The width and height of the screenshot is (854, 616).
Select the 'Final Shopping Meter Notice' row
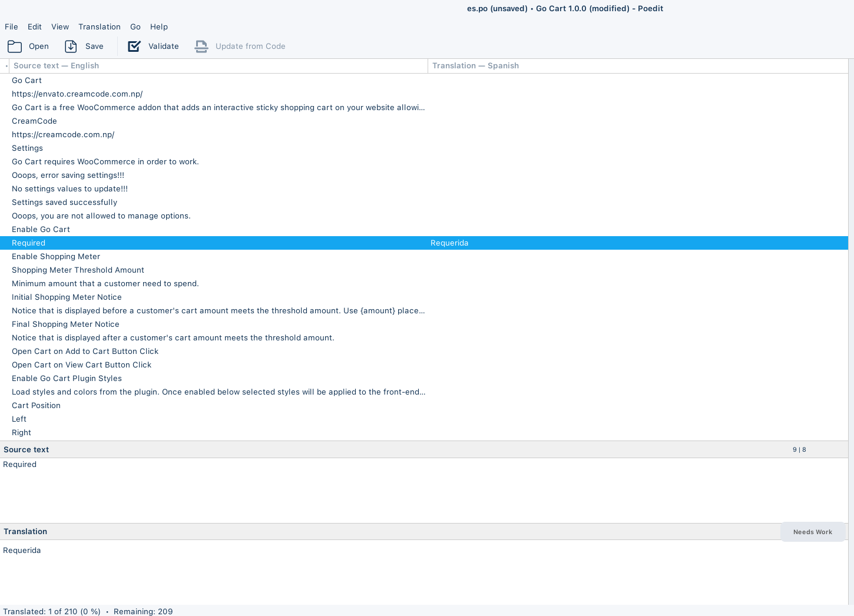(x=66, y=324)
